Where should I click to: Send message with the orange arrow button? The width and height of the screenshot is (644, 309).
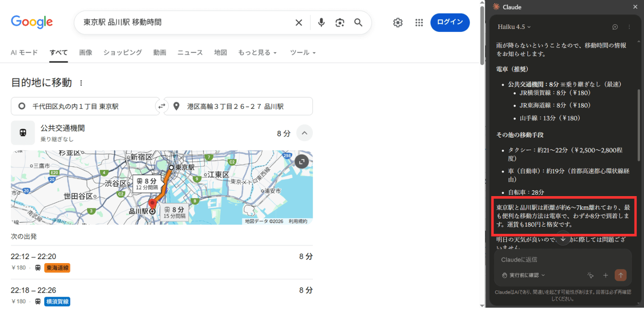(x=621, y=275)
